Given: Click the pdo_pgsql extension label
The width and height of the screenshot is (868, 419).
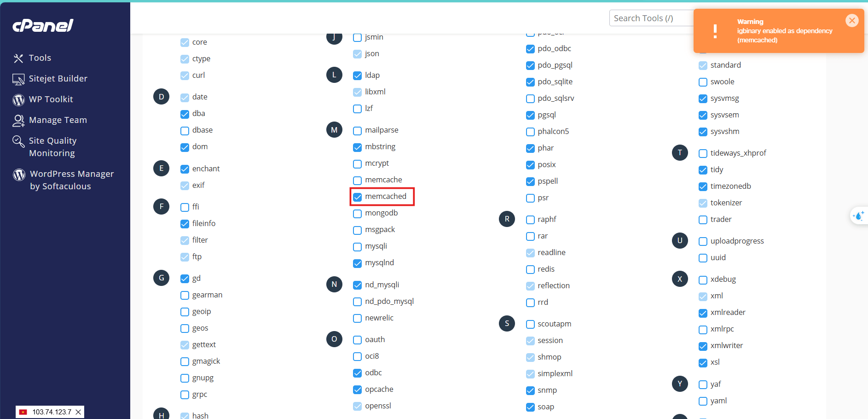Looking at the screenshot, I should [555, 65].
